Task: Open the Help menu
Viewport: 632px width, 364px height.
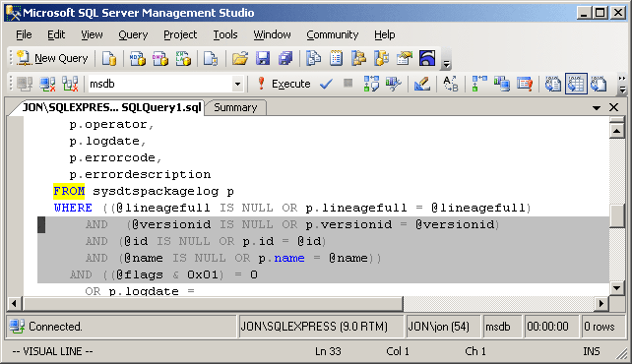Action: pyautogui.click(x=385, y=35)
